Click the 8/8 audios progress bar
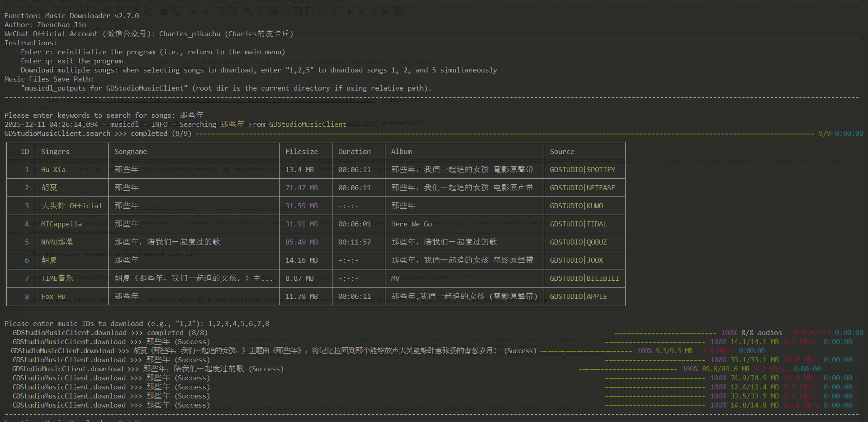Image resolution: width=868 pixels, height=422 pixels. coord(665,333)
